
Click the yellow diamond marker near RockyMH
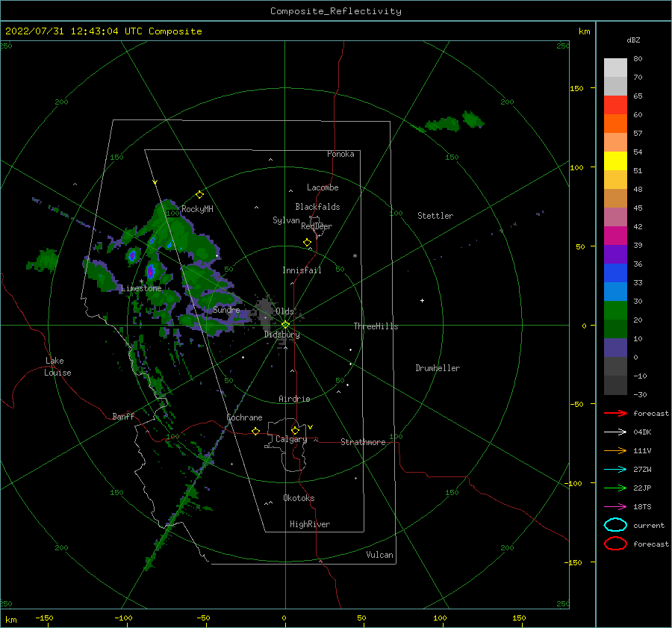(199, 195)
